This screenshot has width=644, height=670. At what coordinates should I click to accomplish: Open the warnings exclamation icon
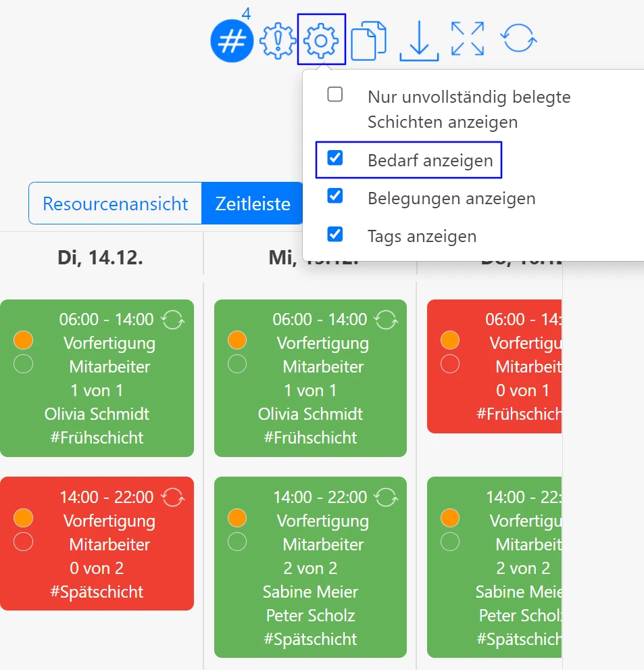point(277,41)
